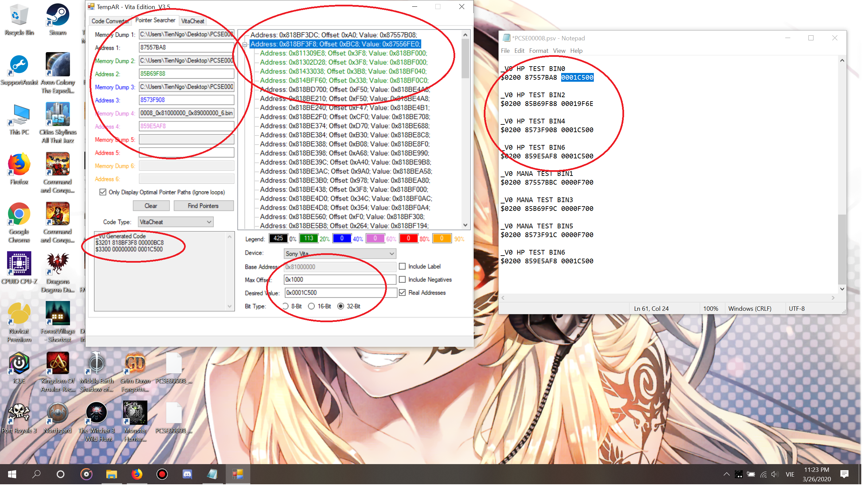Screen dimensions: 868x489
Task: Click into the Address 5 field
Action: [186, 153]
